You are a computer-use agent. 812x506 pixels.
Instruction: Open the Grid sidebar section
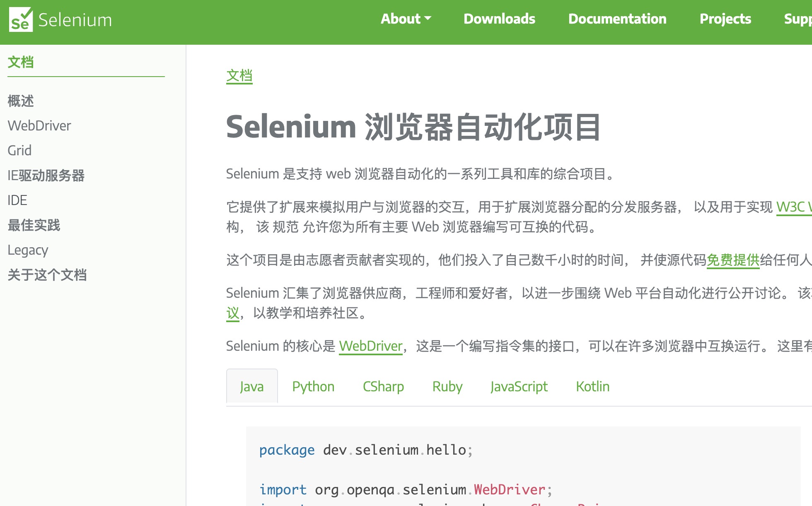tap(19, 151)
